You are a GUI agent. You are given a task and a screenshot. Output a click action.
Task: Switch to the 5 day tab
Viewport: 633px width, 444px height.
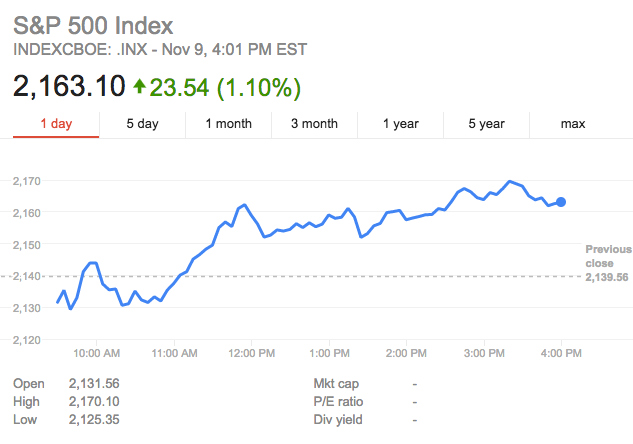142,124
